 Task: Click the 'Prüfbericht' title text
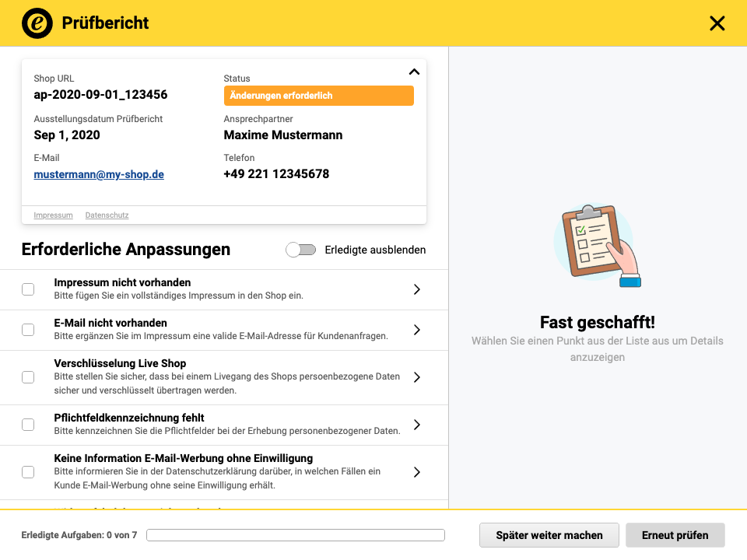click(x=105, y=23)
